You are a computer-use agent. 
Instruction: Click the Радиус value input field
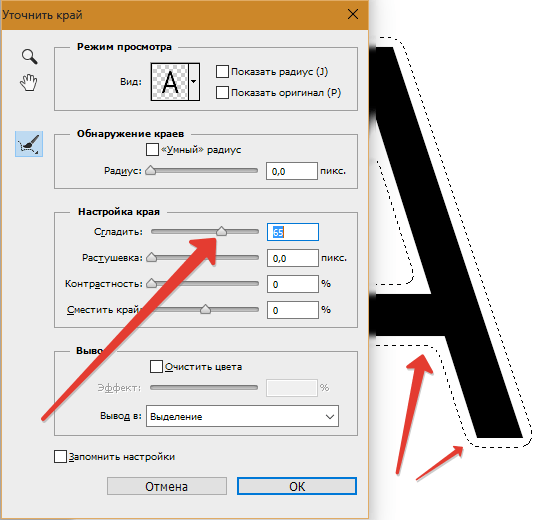click(292, 171)
